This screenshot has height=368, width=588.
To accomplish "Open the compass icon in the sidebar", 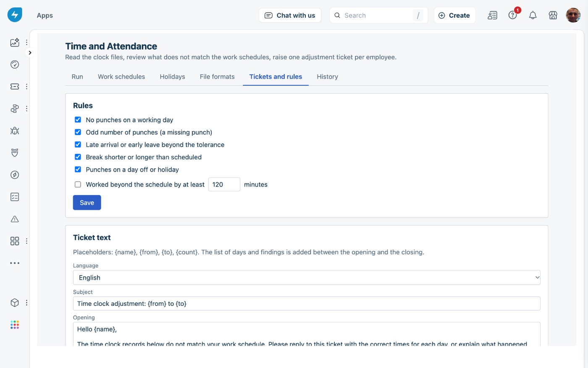I will tap(15, 175).
